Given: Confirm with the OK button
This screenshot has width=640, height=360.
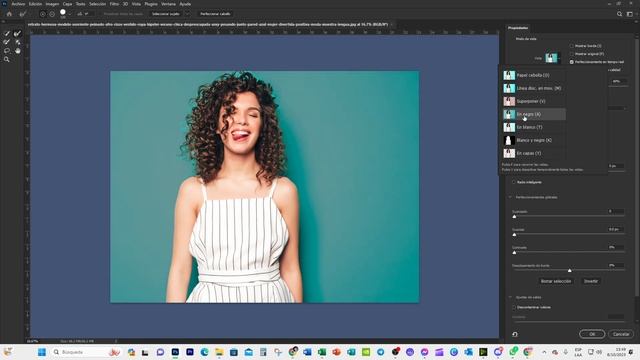Looking at the screenshot, I should (592, 334).
